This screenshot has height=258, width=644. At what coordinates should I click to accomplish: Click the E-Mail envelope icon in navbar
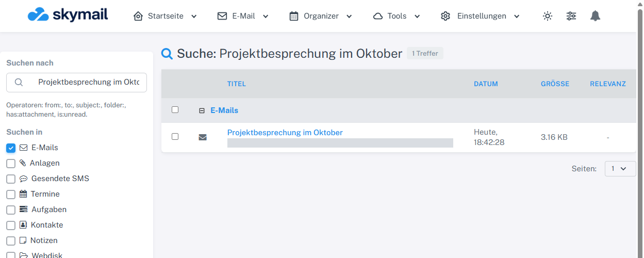coord(222,16)
